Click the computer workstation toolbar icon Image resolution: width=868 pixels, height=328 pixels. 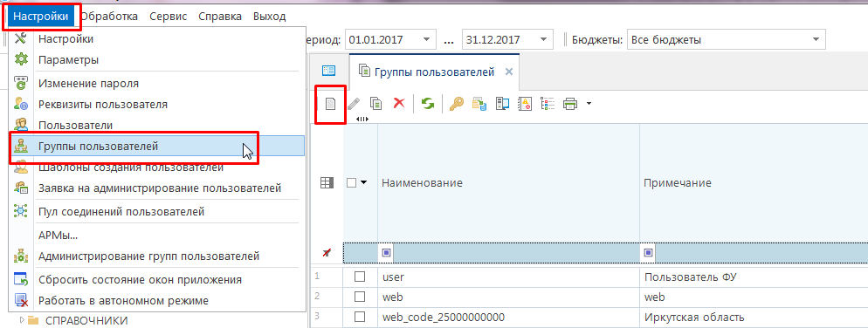pos(502,104)
